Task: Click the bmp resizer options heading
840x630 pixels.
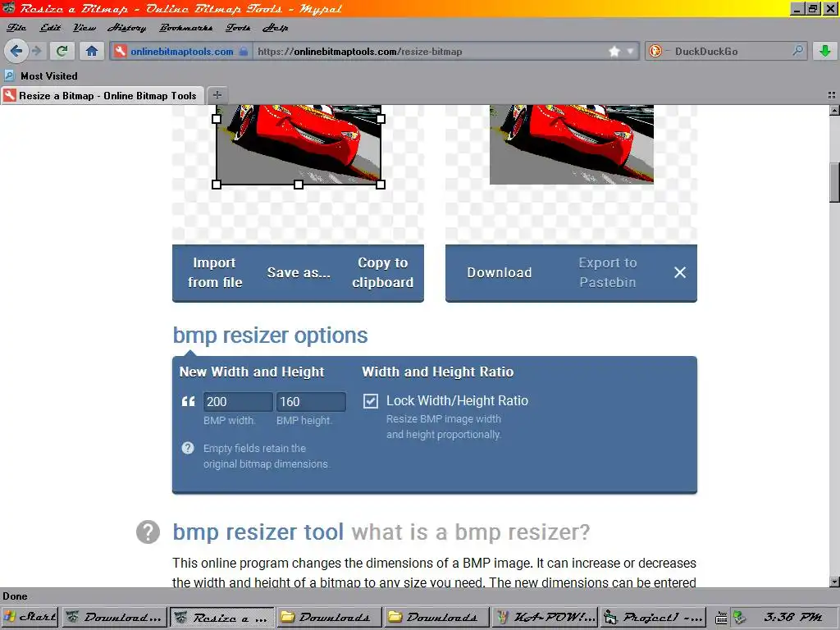Action: click(x=270, y=336)
